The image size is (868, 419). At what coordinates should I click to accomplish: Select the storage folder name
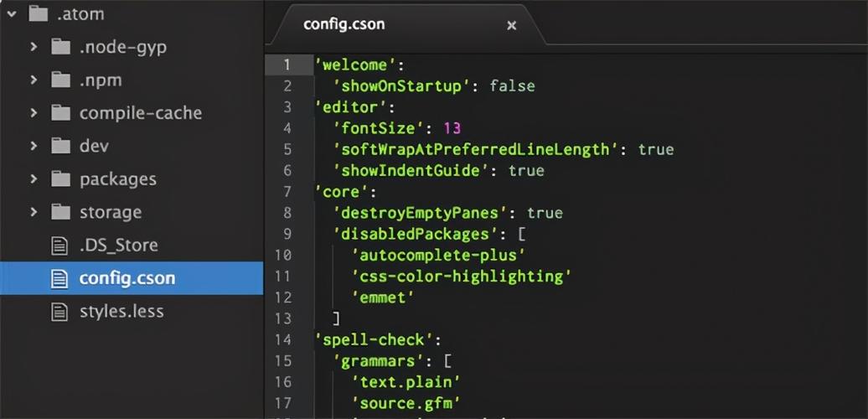[110, 213]
